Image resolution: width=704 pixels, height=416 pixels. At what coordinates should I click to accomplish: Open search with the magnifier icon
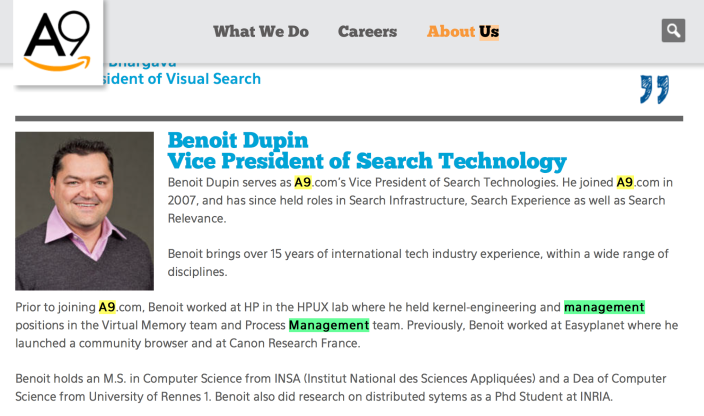[673, 30]
